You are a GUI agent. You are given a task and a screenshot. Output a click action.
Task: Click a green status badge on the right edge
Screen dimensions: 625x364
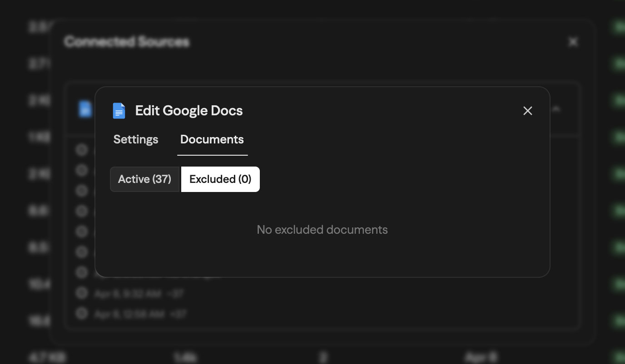click(619, 27)
